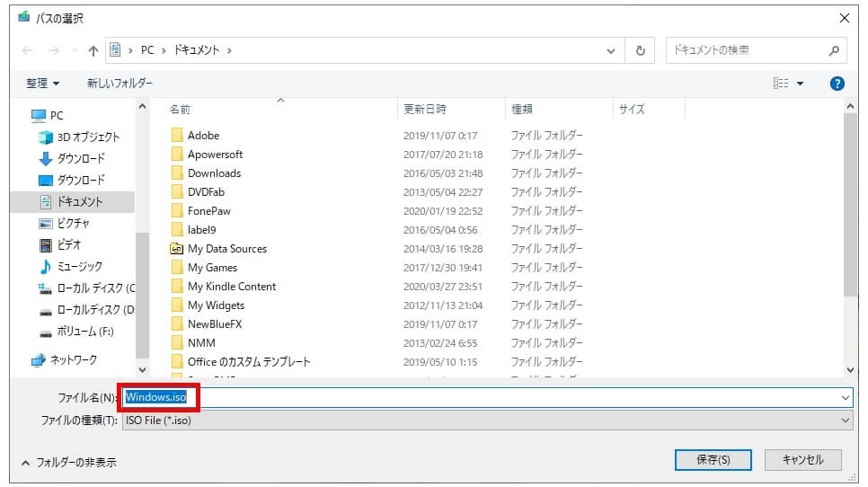
Task: Sort by 種類 column header
Action: [521, 109]
